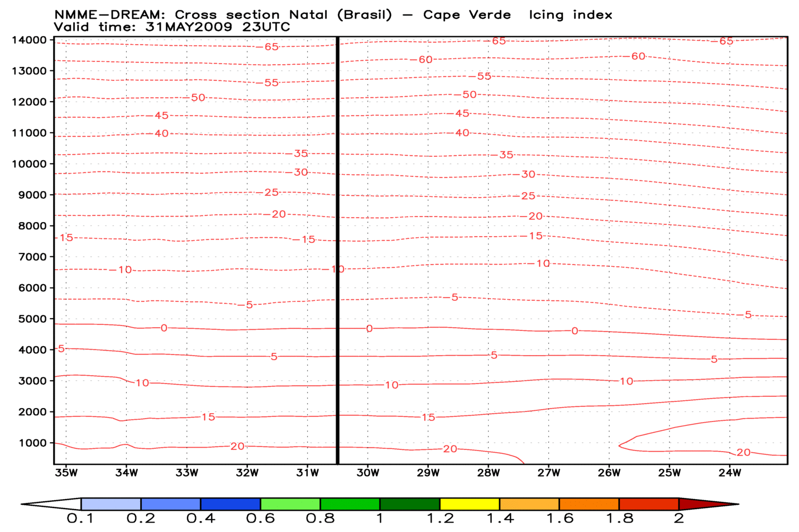Click the 27W longitude axis label
Image resolution: width=799 pixels, height=532 pixels.
549,473
